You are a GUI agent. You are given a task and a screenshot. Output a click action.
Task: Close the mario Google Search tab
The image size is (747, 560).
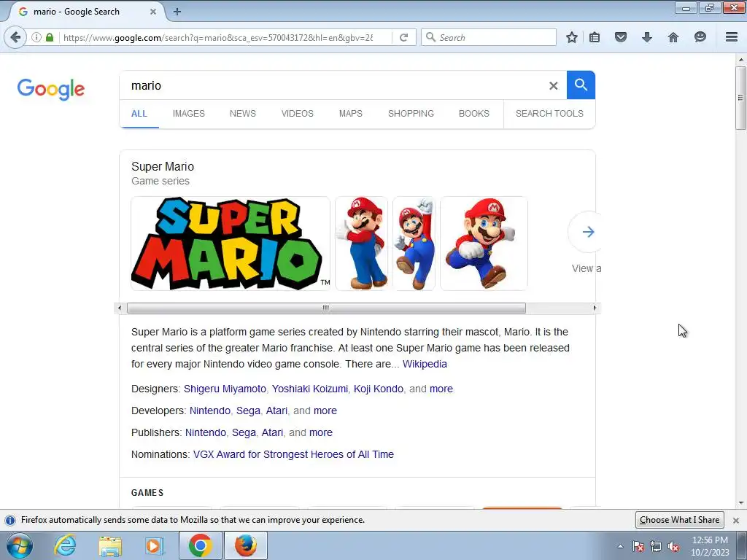click(x=153, y=12)
